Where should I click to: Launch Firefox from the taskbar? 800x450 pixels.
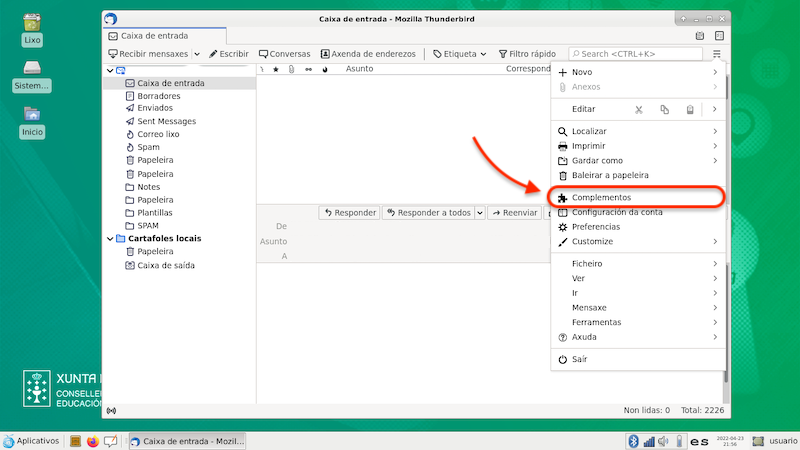click(93, 441)
